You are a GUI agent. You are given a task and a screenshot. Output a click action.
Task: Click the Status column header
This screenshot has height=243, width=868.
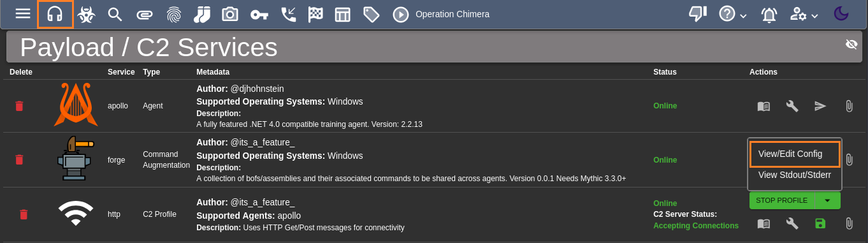[665, 72]
